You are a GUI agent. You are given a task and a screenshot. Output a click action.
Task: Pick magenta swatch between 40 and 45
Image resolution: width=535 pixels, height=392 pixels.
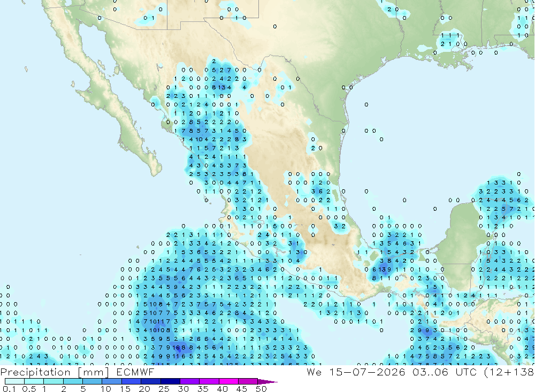point(228,381)
